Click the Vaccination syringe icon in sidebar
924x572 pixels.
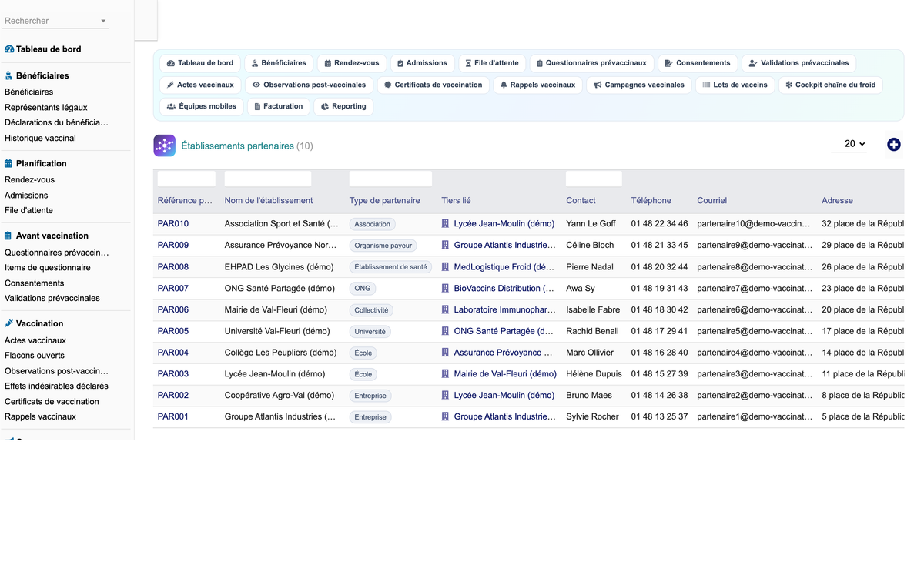pos(9,323)
